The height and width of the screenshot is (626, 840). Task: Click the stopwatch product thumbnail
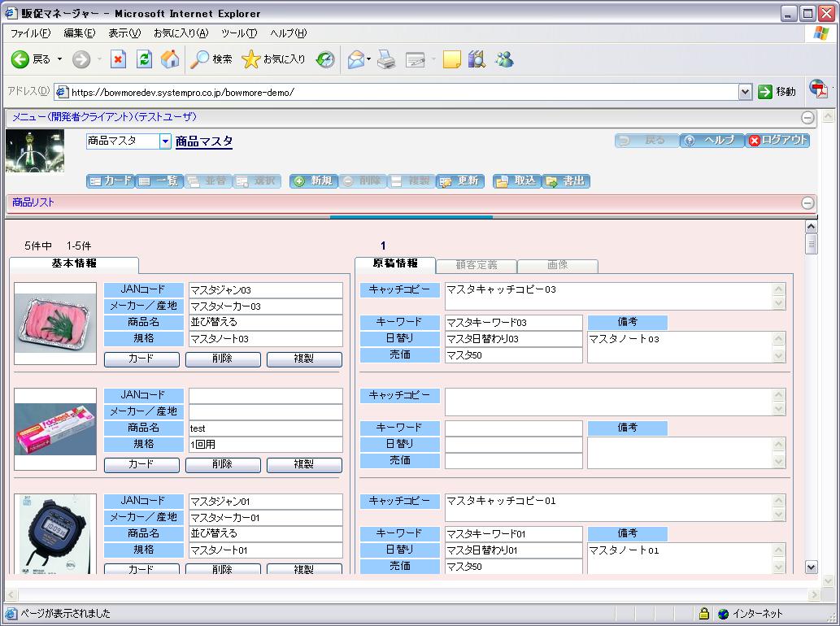point(55,533)
